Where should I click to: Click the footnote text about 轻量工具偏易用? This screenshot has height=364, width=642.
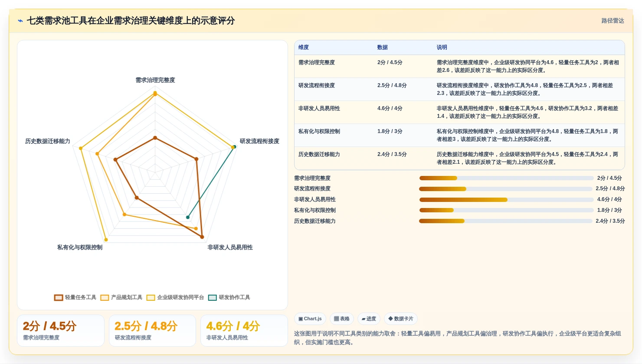pyautogui.click(x=458, y=338)
